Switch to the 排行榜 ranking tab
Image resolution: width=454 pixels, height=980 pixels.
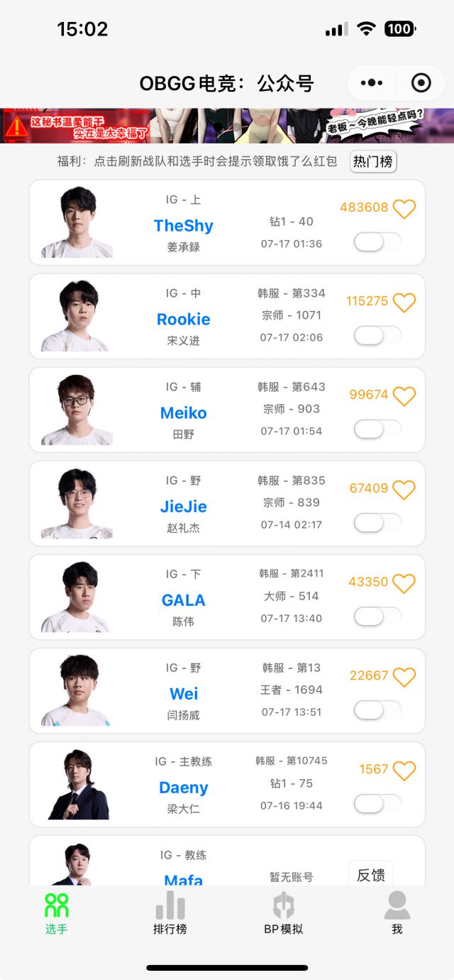[170, 913]
